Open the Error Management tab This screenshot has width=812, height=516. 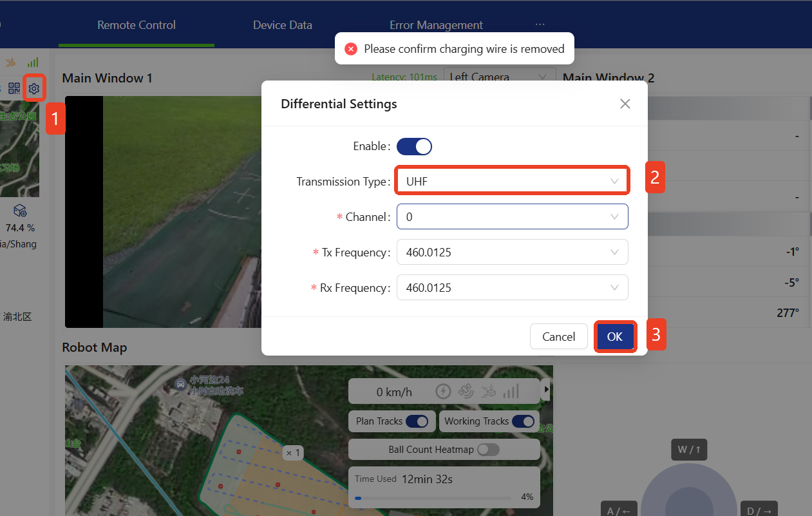436,25
